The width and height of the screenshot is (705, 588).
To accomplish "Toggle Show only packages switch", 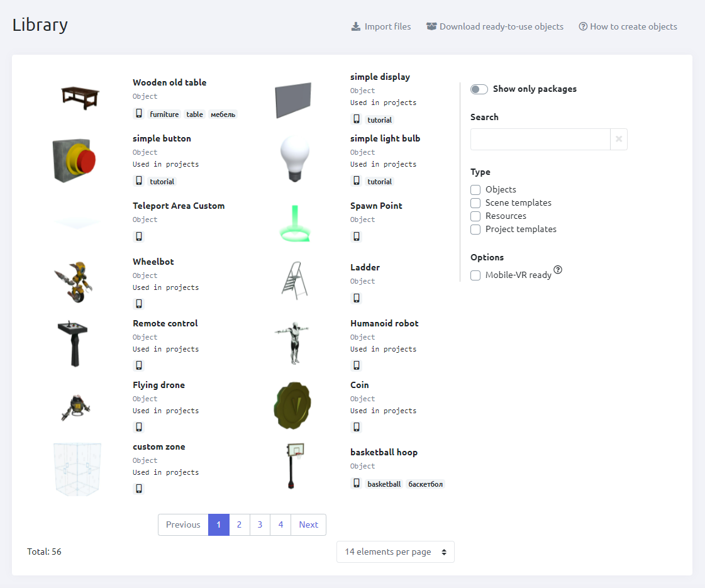I will point(479,89).
